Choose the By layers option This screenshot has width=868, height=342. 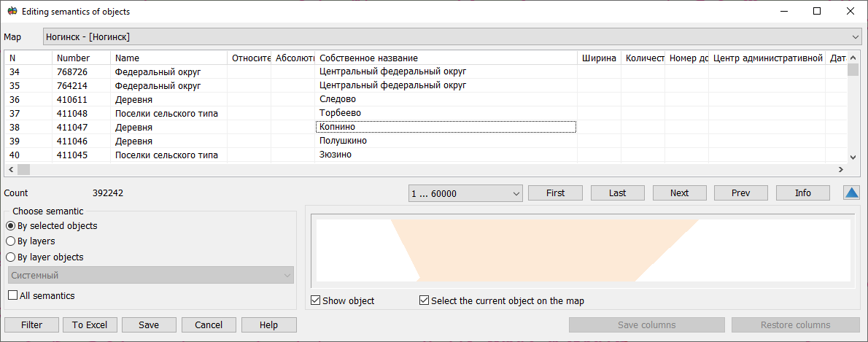point(11,241)
